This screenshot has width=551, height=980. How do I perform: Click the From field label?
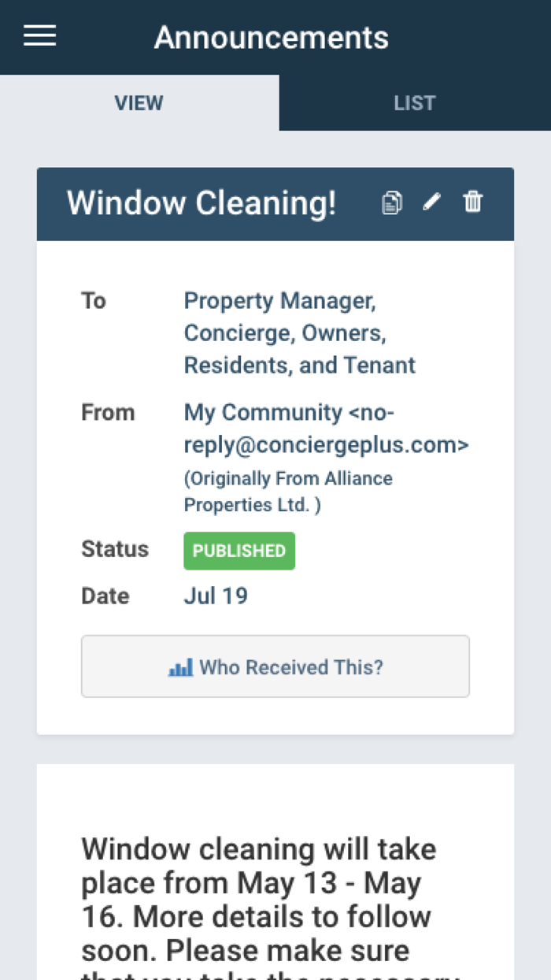click(x=108, y=413)
